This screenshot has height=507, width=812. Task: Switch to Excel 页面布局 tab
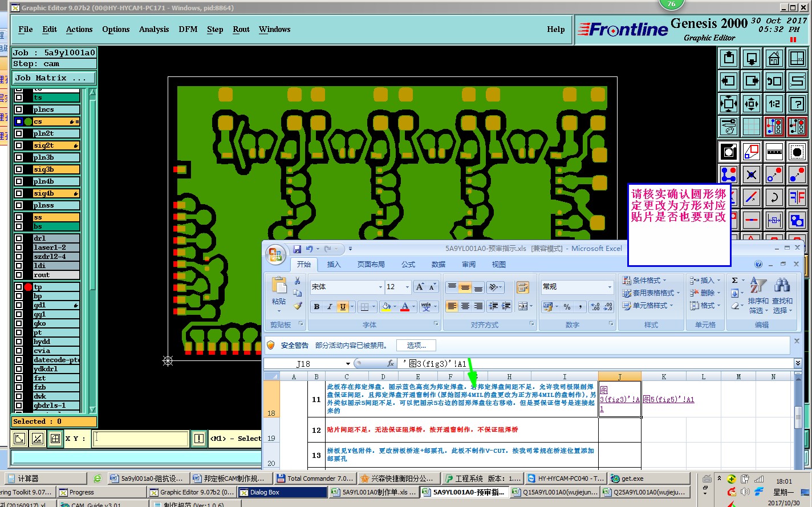[371, 265]
